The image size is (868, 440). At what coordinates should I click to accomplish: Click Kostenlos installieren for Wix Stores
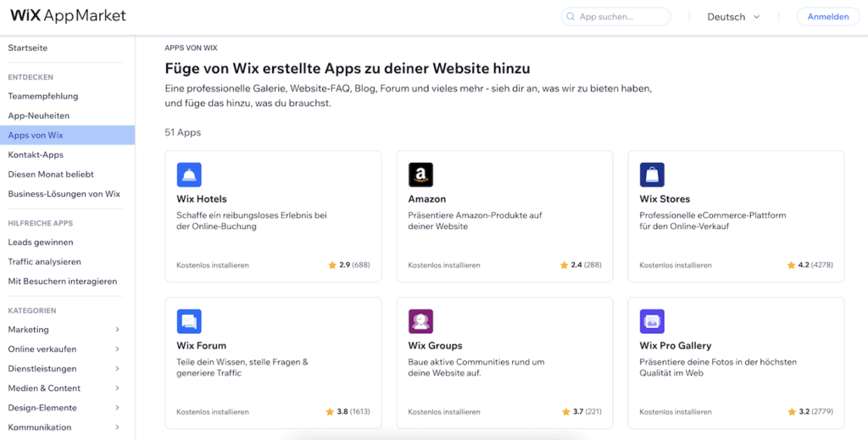point(676,265)
